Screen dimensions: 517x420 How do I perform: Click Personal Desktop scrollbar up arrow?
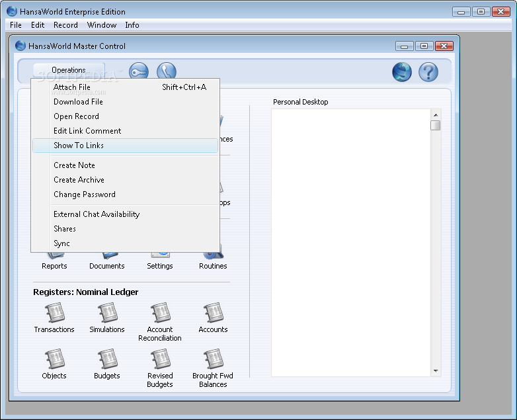tap(436, 115)
